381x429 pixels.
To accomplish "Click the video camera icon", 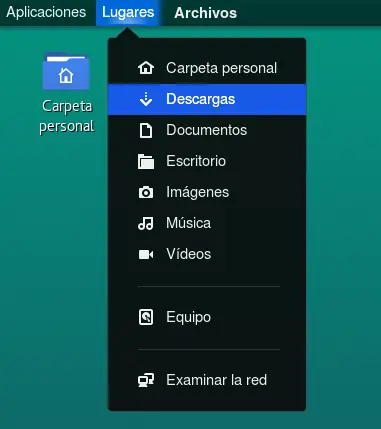I will [x=146, y=254].
